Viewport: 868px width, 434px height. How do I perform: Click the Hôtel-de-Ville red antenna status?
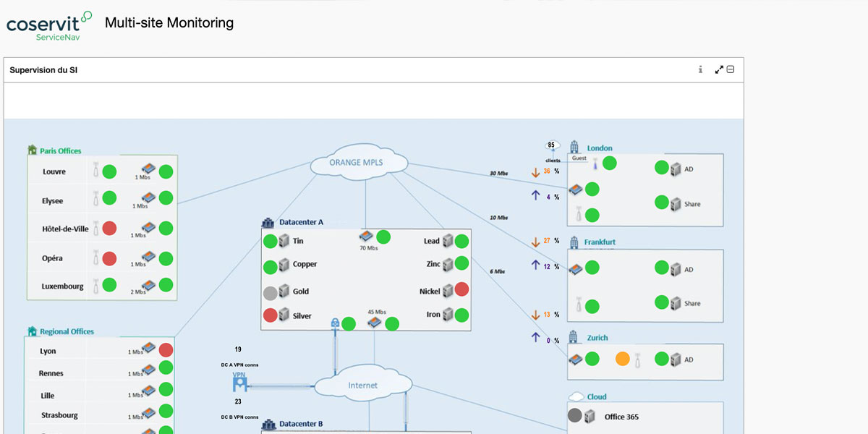coord(109,229)
